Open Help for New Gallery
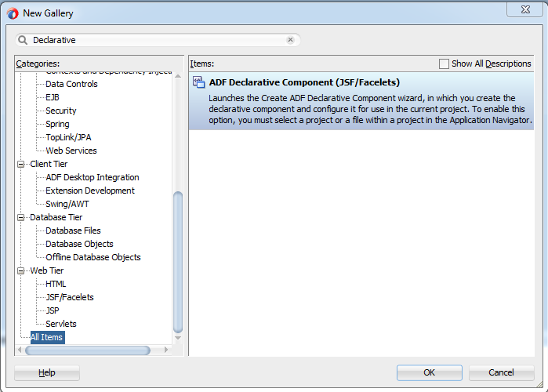 click(47, 372)
